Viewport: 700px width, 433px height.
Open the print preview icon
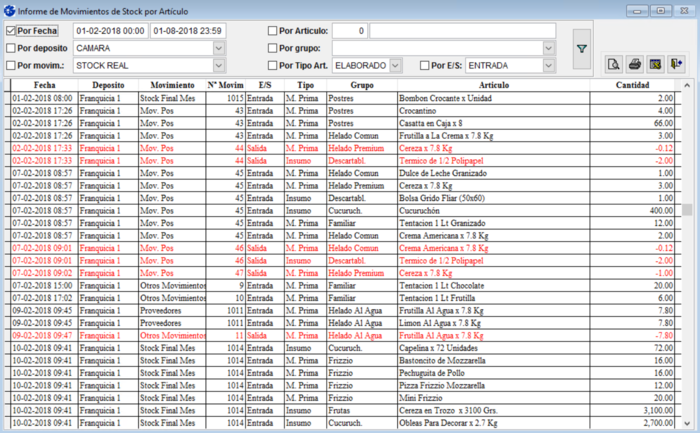coord(615,65)
